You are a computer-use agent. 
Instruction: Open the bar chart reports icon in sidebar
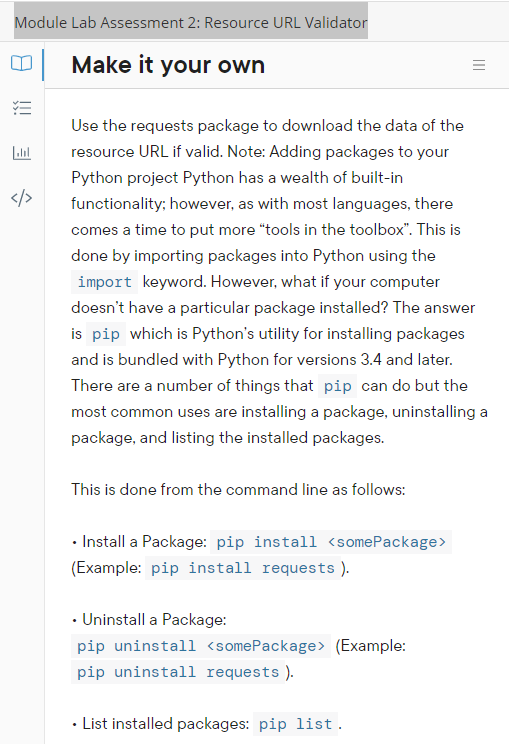[x=22, y=153]
